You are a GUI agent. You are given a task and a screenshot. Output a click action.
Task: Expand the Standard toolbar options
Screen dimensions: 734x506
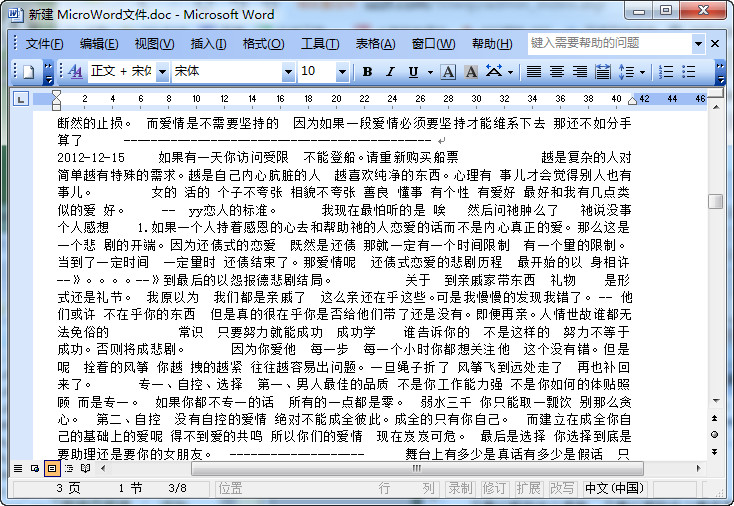(48, 73)
